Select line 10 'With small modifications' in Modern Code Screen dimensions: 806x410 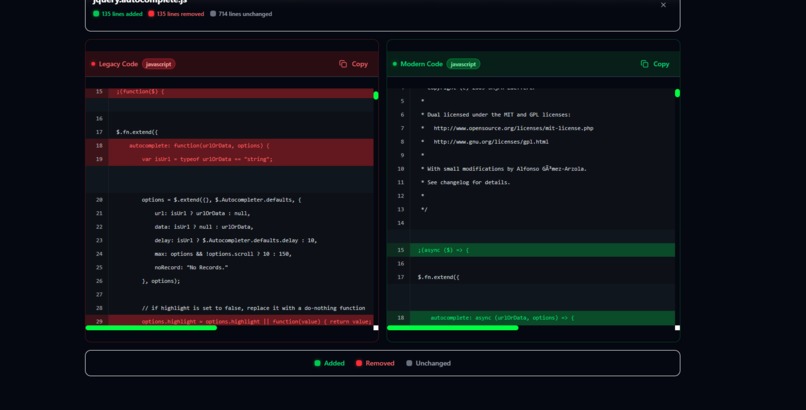(x=530, y=169)
